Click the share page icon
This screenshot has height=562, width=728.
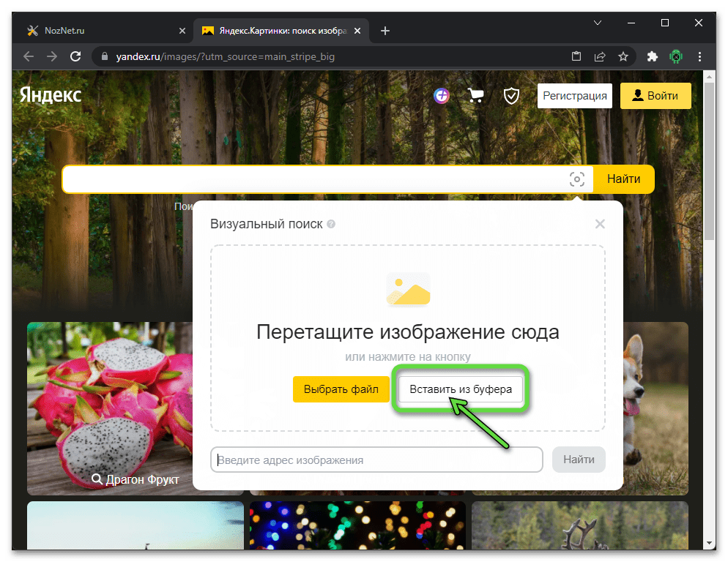coord(600,56)
